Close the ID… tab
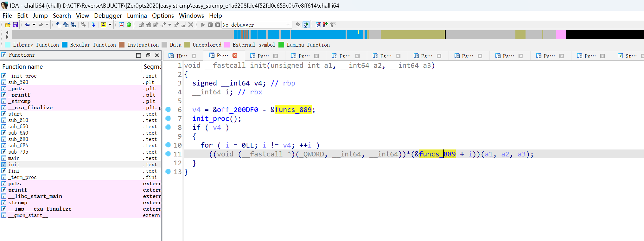644x241 pixels. [x=194, y=56]
